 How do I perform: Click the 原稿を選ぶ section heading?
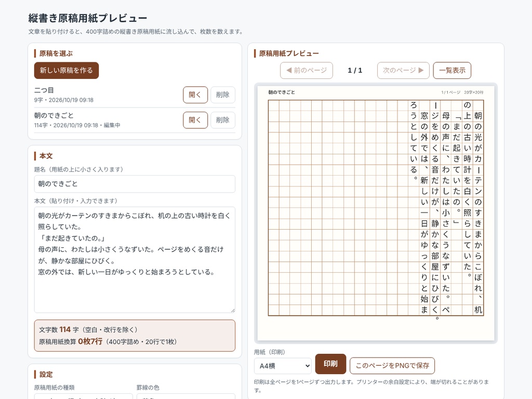pos(56,54)
